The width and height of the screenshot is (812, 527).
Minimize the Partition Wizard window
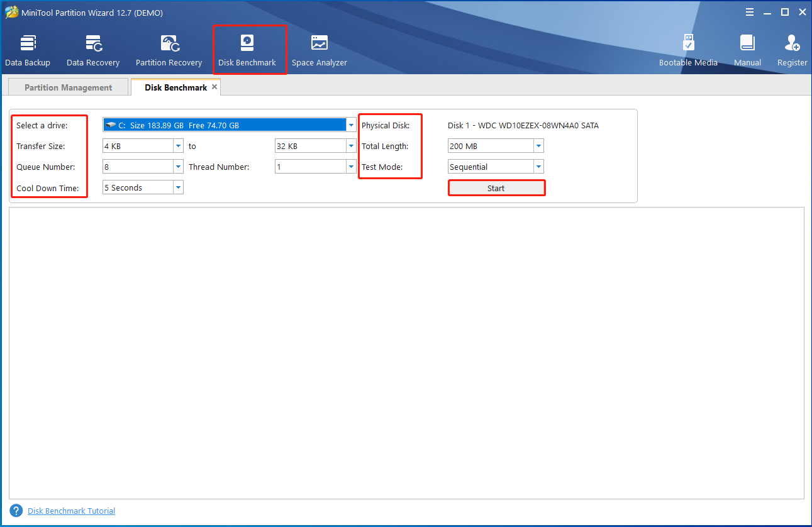pos(767,12)
